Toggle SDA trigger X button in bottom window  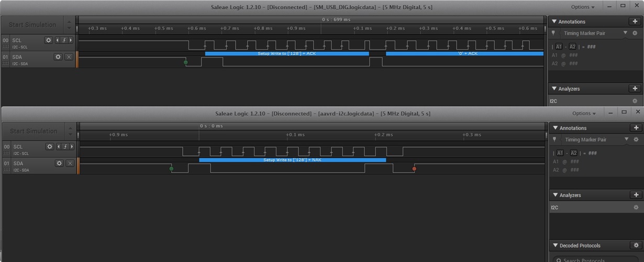[x=70, y=163]
